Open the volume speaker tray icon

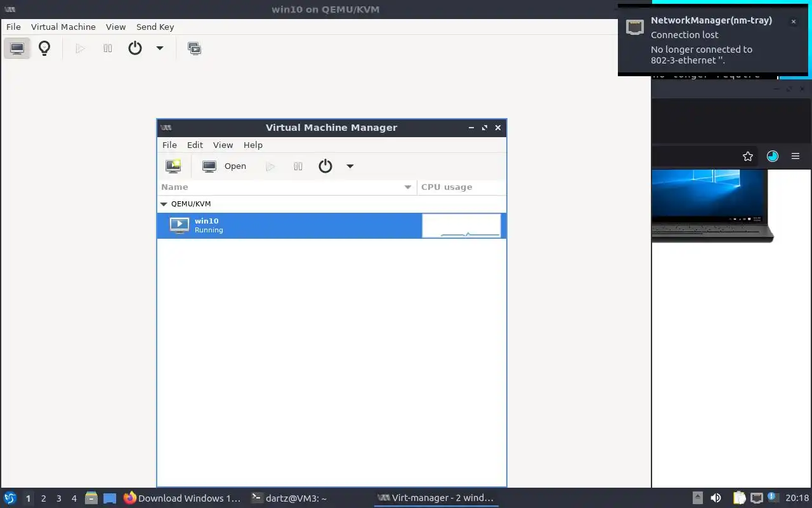[x=716, y=498]
